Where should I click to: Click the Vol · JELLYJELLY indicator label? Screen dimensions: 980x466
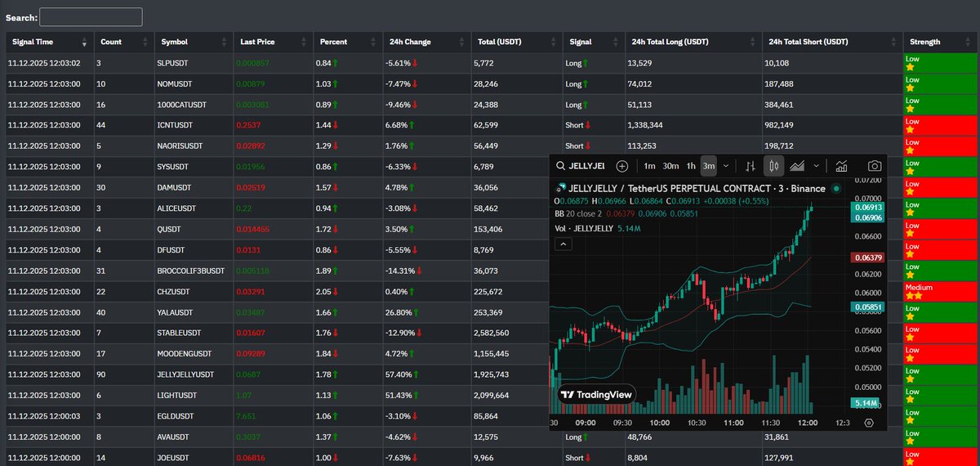pyautogui.click(x=584, y=228)
